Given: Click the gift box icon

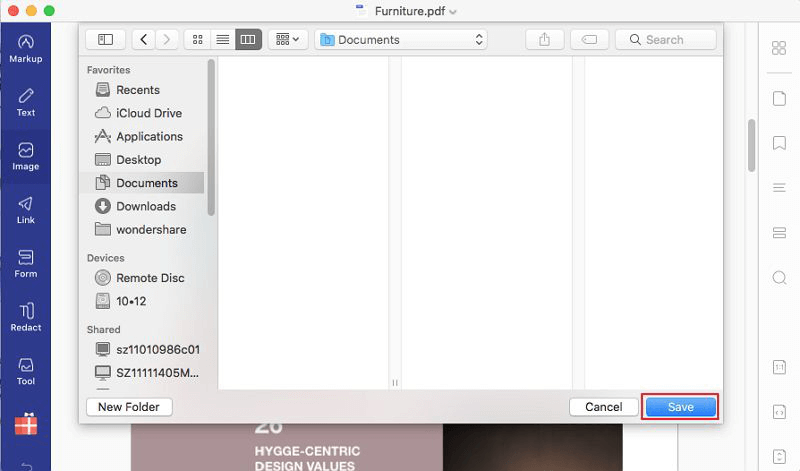Looking at the screenshot, I should (x=26, y=424).
